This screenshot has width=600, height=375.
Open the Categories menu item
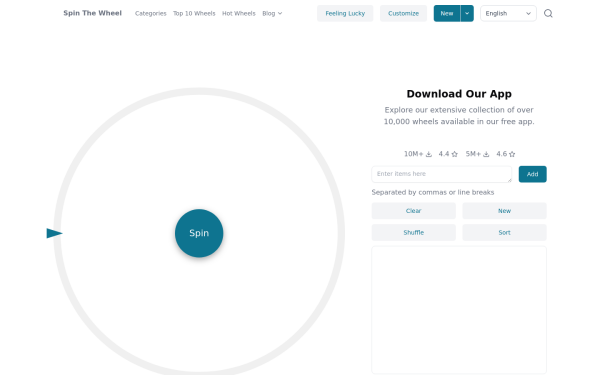(150, 13)
